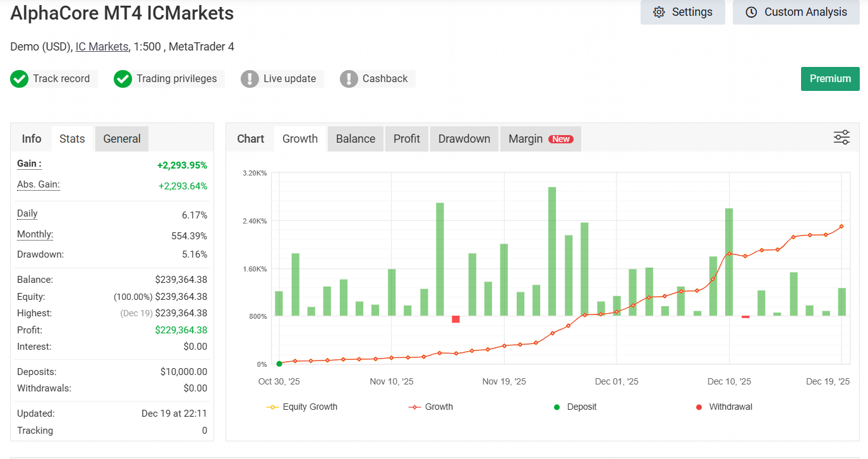Show the Profit chart tab
Viewport: 868px width, 459px height.
pos(407,139)
